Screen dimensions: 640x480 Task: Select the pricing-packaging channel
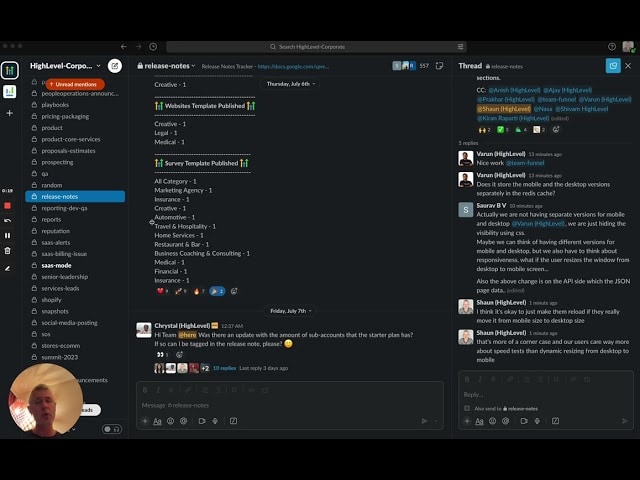click(x=65, y=116)
